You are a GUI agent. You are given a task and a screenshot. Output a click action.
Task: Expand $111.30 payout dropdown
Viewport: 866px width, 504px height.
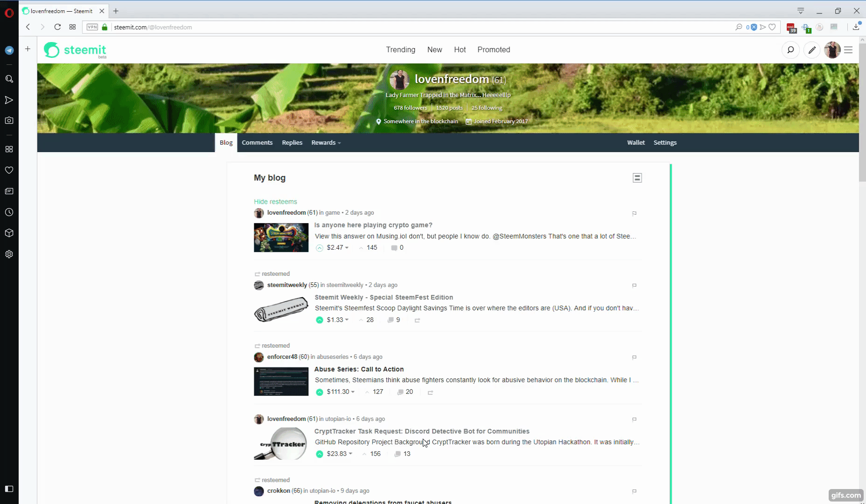[x=341, y=392]
